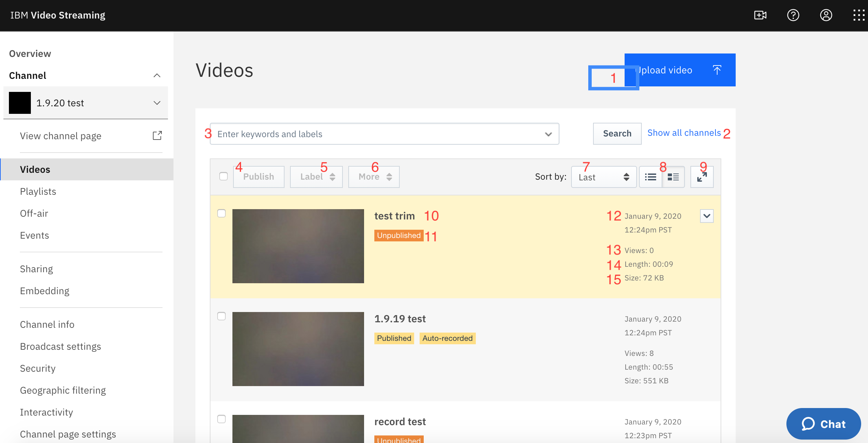Click the go live camera icon in header
The height and width of the screenshot is (443, 868).
tap(760, 15)
